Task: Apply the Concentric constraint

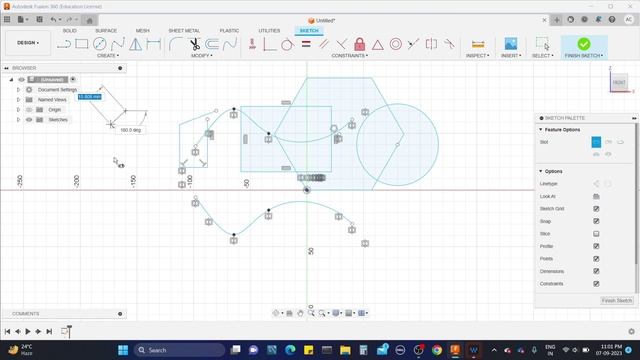Action: [396, 44]
